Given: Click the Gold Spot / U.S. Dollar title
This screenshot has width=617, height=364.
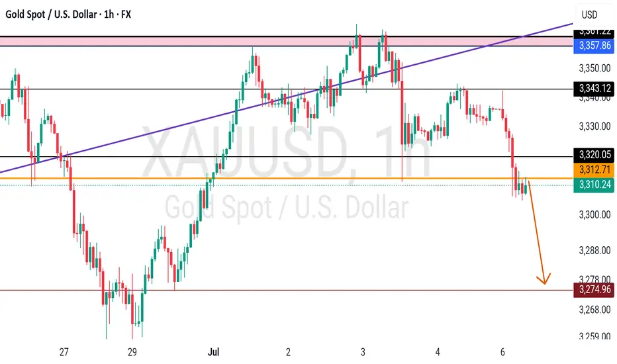Looking at the screenshot, I should 51,15.
